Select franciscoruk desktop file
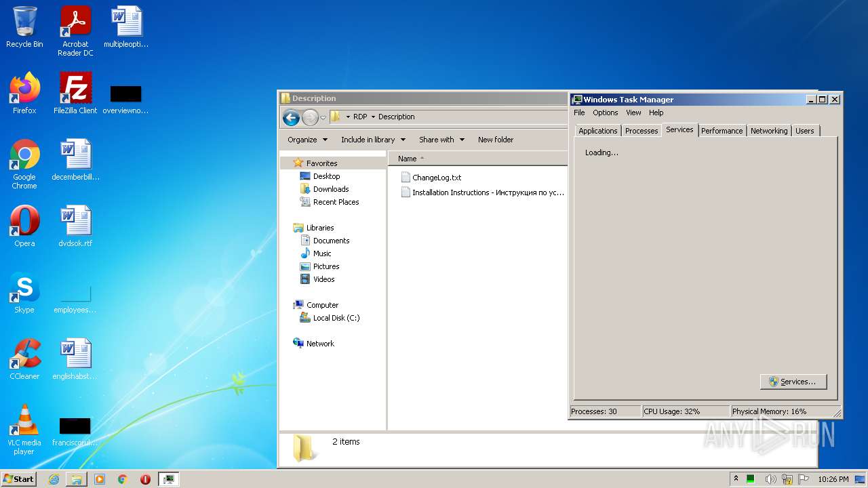The image size is (868, 488). click(75, 432)
